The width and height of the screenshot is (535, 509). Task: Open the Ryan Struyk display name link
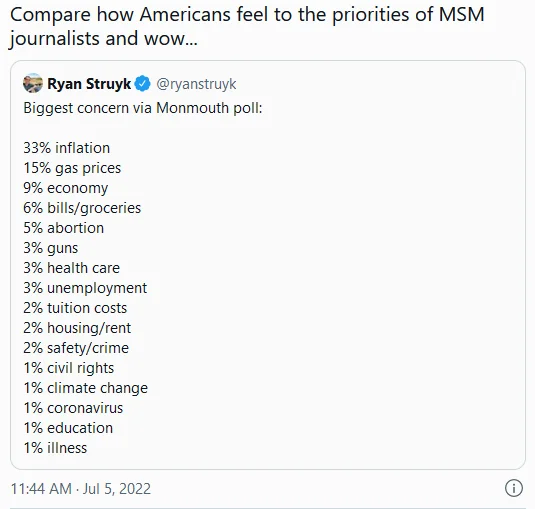(x=89, y=84)
